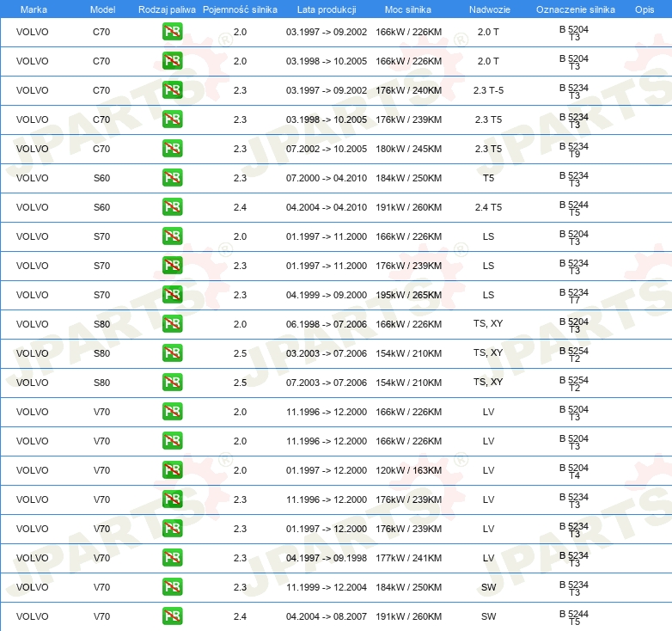Click the Lata produkcji column header
The height and width of the screenshot is (631, 672).
pos(327,9)
